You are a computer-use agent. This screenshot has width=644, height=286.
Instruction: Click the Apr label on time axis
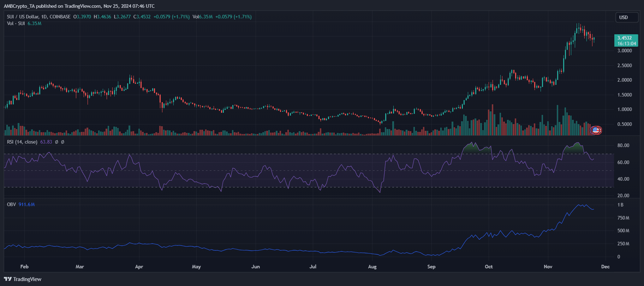point(139,267)
